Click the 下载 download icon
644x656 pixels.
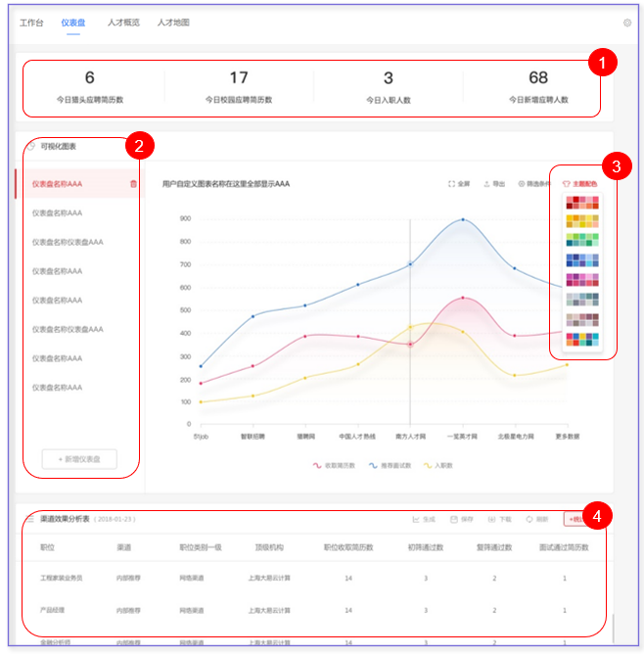click(491, 519)
